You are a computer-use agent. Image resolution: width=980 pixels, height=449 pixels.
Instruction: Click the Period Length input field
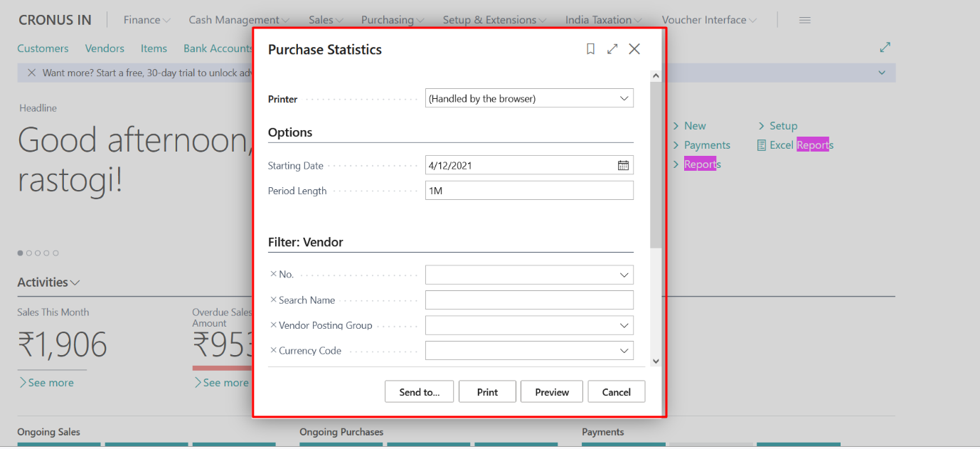[x=529, y=190]
